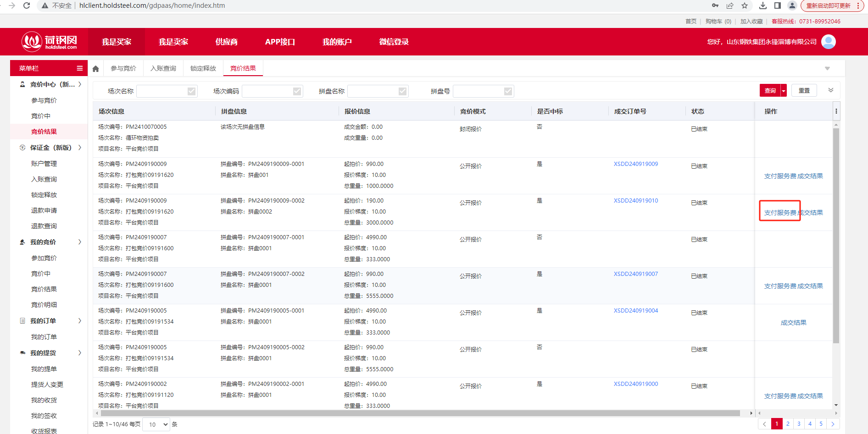The image size is (868, 434).
Task: Click the browser restart-to-update button
Action: tap(832, 5)
